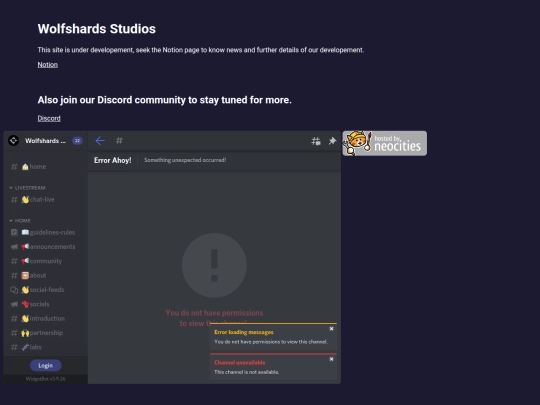Open the social-feeds channel
This screenshot has height=405, width=540.
click(x=45, y=290)
